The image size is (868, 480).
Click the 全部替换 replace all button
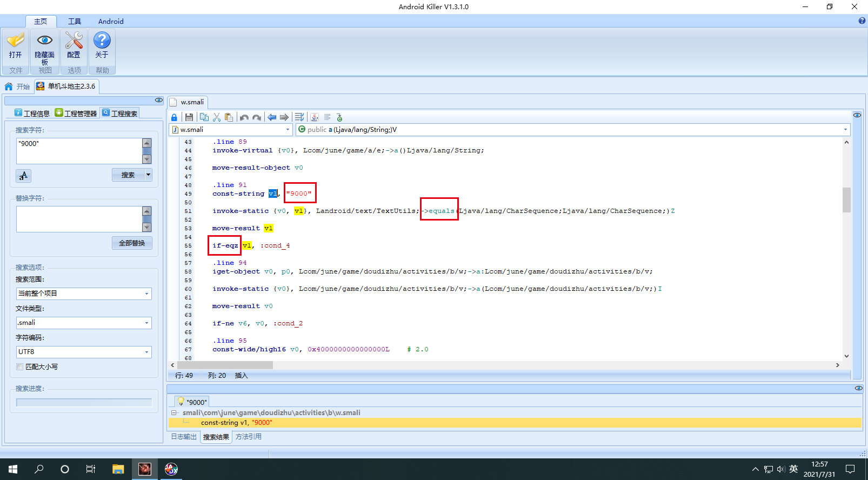132,243
